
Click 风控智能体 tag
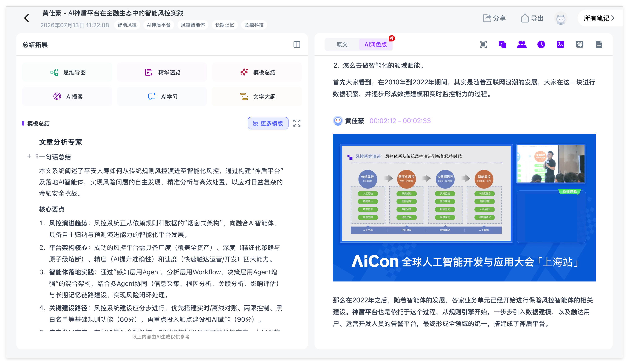coord(193,25)
